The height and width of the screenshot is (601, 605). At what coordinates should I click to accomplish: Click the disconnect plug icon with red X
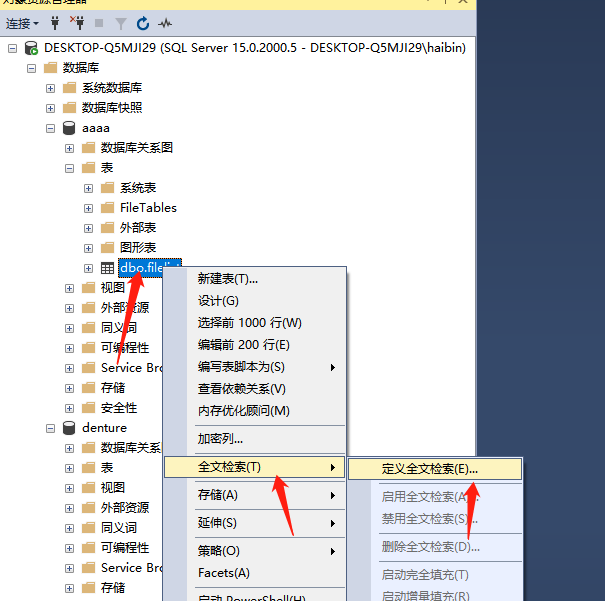point(77,23)
